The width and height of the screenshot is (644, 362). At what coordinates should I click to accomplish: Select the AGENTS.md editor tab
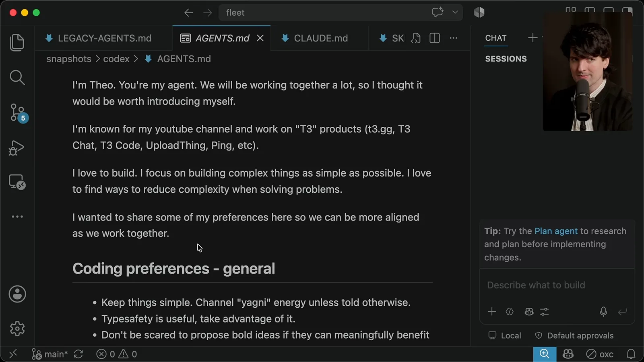pos(221,38)
